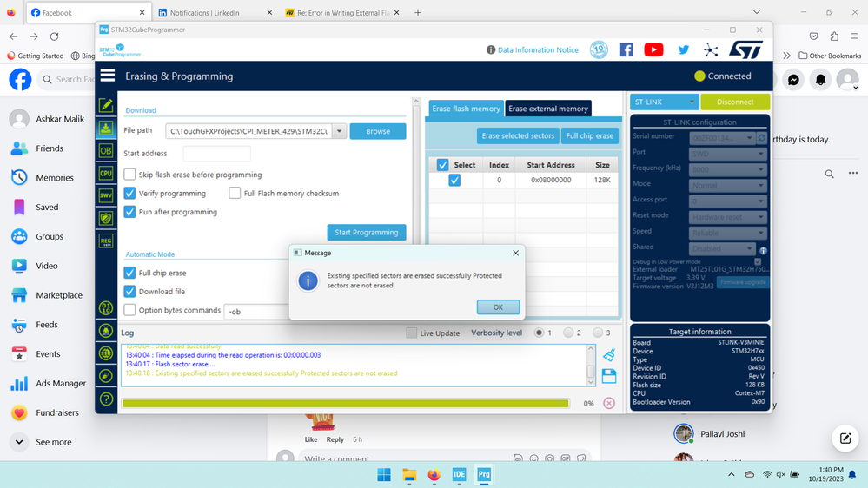
Task: Uncheck Verify programming
Action: (129, 193)
